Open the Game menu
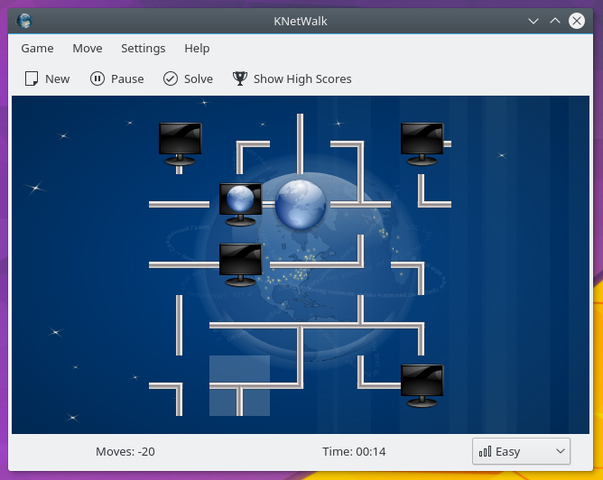The width and height of the screenshot is (603, 480). 37,48
